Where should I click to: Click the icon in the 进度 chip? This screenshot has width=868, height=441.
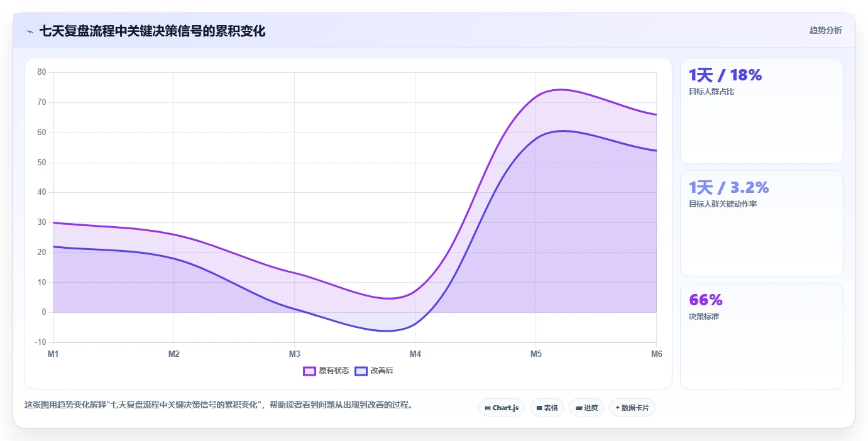pyautogui.click(x=578, y=408)
